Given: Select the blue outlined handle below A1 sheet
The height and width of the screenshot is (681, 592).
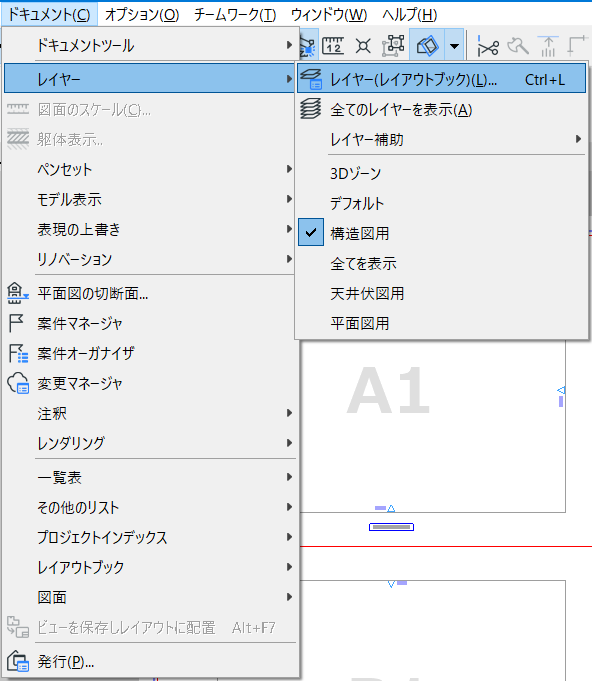Looking at the screenshot, I should coord(391,527).
